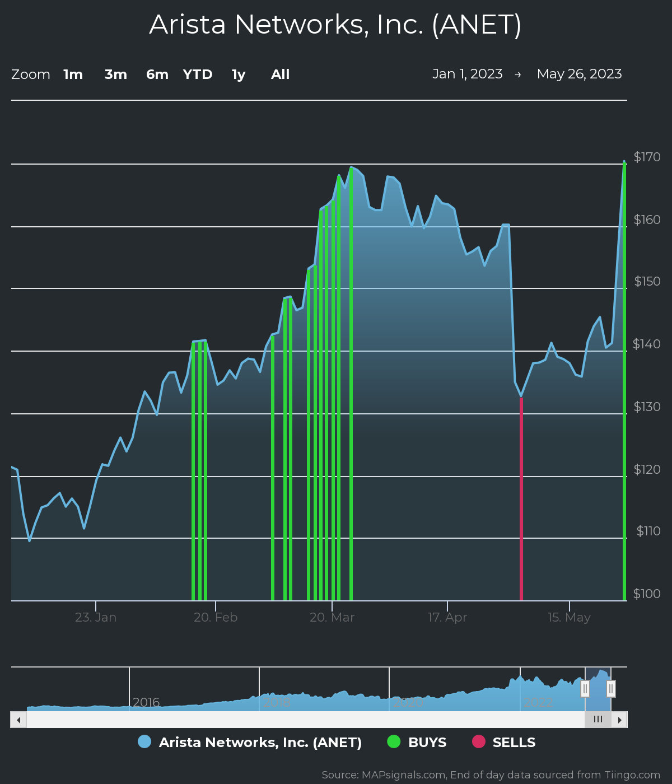The height and width of the screenshot is (784, 672).
Task: Show All data range
Action: point(281,74)
